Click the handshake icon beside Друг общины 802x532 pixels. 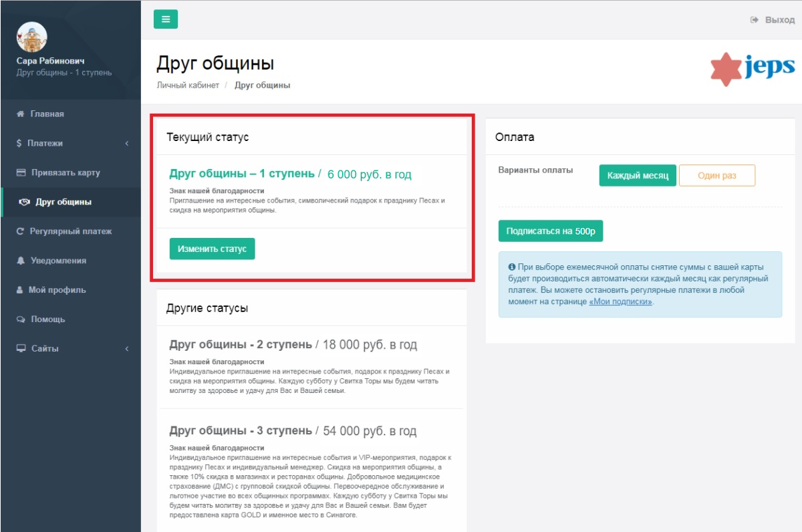[25, 202]
